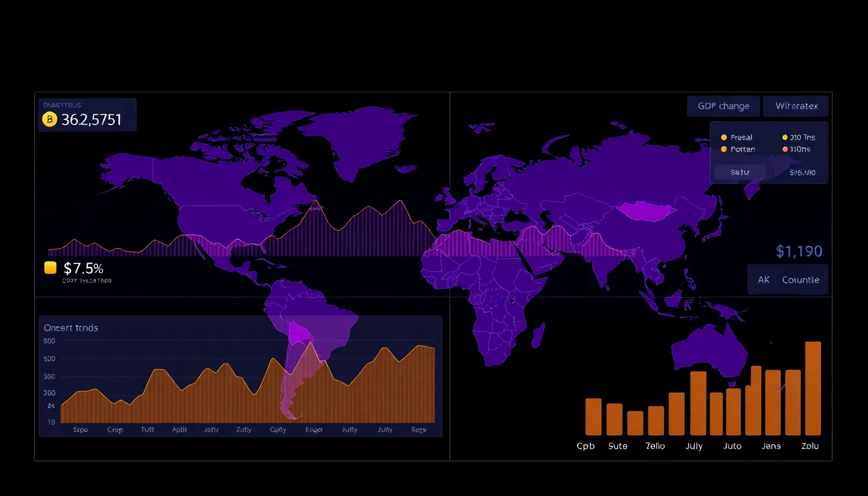Expand the map legend panel
Screen dimensions: 868x496
click(x=769, y=152)
